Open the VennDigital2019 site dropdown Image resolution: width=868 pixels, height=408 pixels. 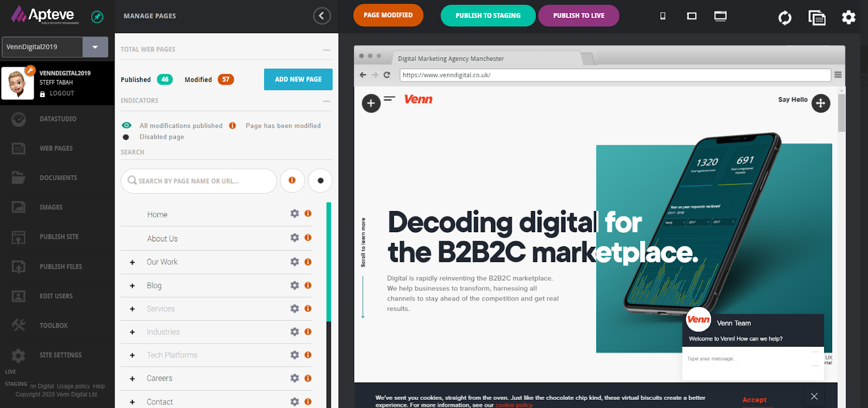pos(95,47)
